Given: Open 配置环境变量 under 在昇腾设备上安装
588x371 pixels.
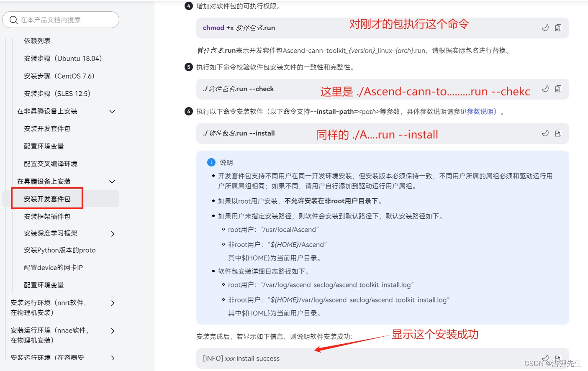Looking at the screenshot, I should point(44,285).
